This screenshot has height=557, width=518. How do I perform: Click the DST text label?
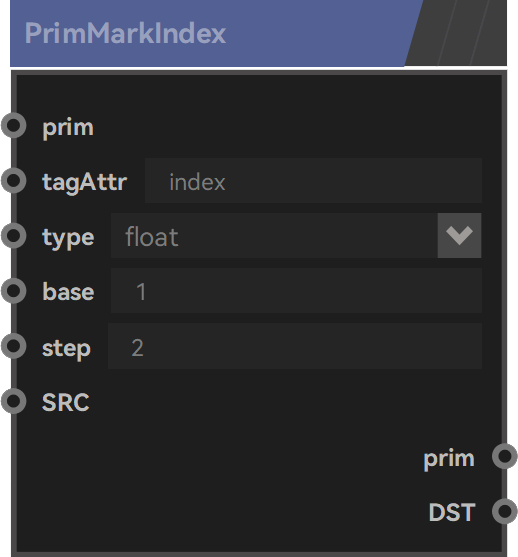point(452,512)
